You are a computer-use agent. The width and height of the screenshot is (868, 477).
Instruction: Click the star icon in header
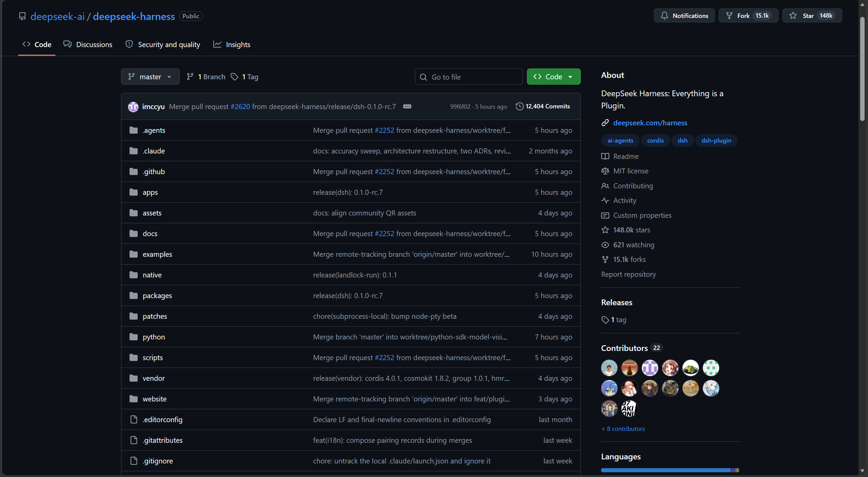793,16
